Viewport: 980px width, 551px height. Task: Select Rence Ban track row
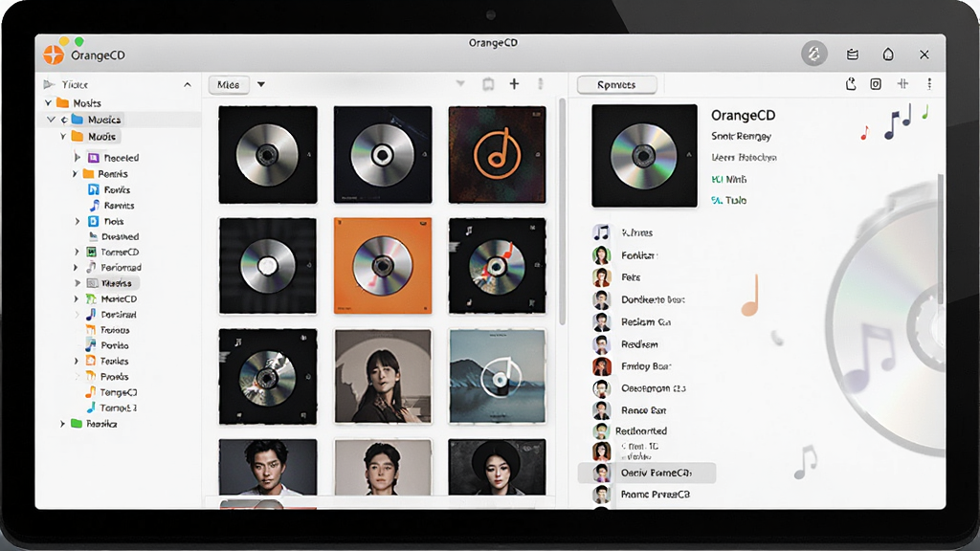point(630,410)
